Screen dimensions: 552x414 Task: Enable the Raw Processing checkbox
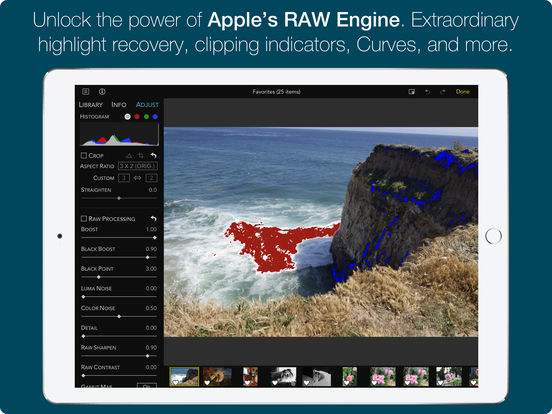[84, 219]
